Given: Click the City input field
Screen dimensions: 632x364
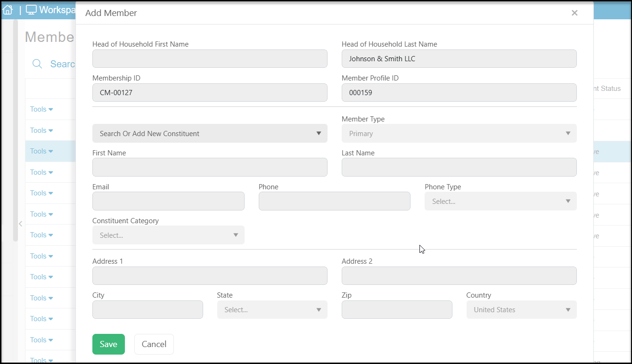Looking at the screenshot, I should 148,310.
